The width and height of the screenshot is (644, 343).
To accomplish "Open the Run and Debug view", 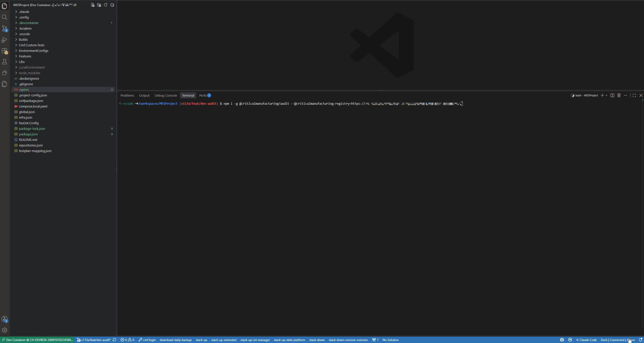I will (5, 40).
